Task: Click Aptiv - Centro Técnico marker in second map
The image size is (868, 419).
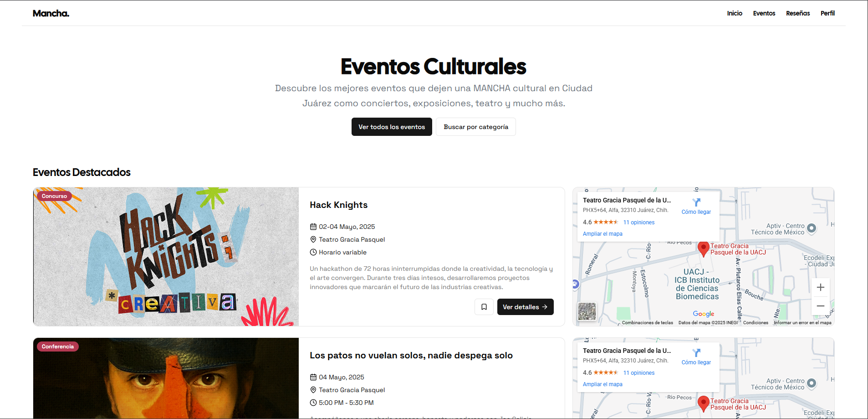Action: pos(812,383)
